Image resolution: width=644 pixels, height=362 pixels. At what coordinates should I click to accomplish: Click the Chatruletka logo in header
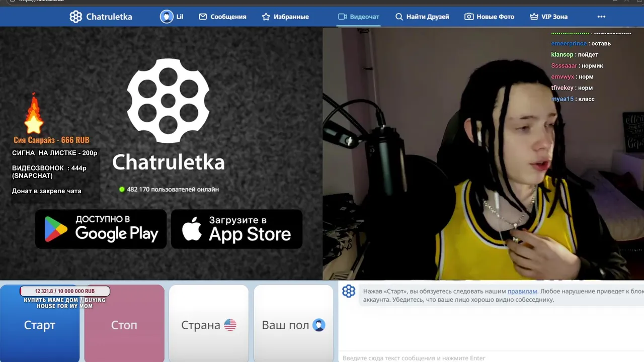(x=101, y=17)
